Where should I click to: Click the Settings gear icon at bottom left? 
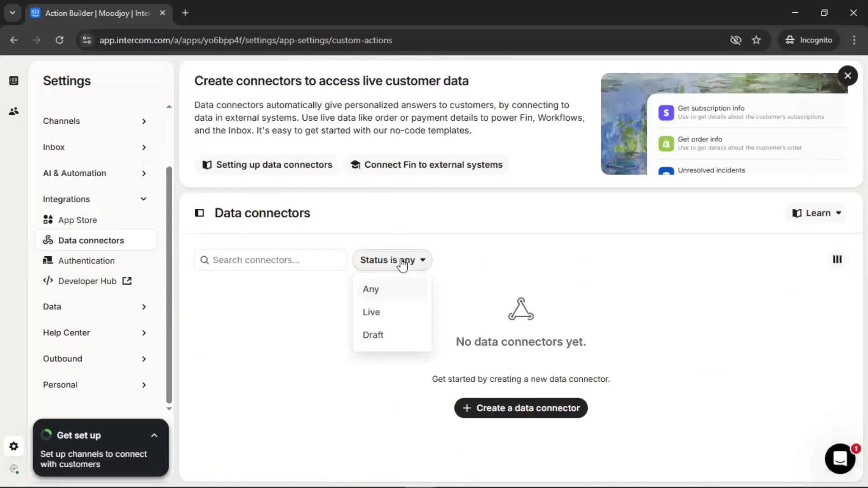pos(14,446)
